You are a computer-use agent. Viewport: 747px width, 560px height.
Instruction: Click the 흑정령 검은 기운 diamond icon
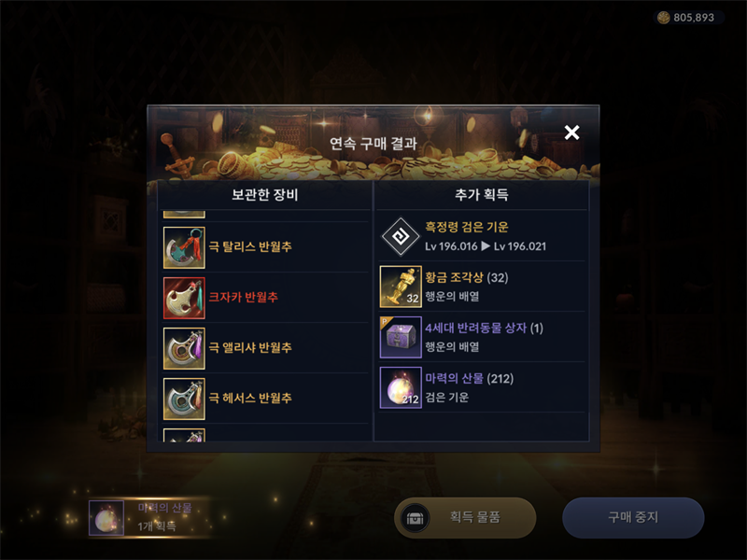401,236
